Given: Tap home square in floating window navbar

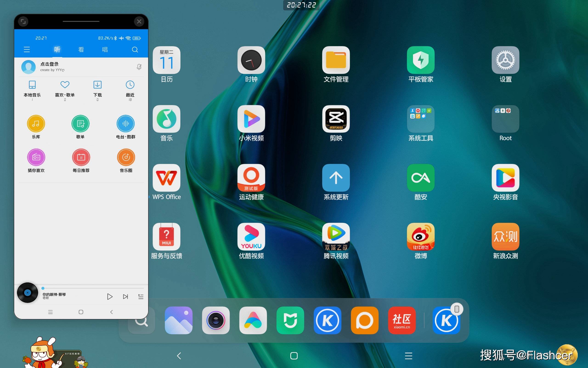Looking at the screenshot, I should point(81,312).
